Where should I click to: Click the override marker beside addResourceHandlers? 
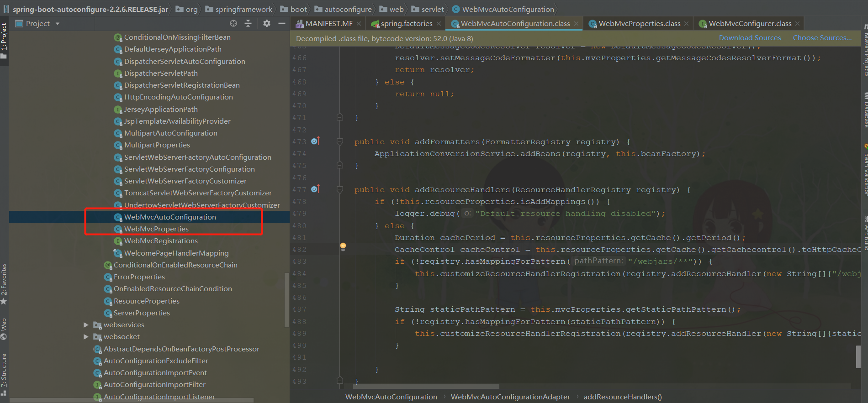pos(315,189)
